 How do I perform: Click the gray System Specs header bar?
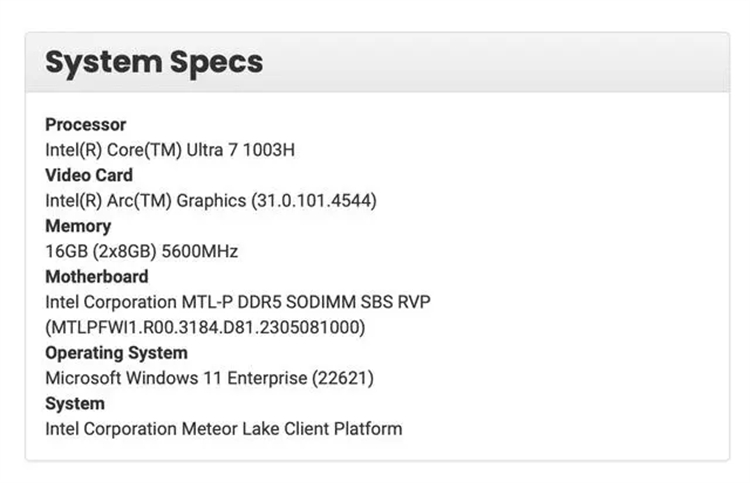[377, 63]
